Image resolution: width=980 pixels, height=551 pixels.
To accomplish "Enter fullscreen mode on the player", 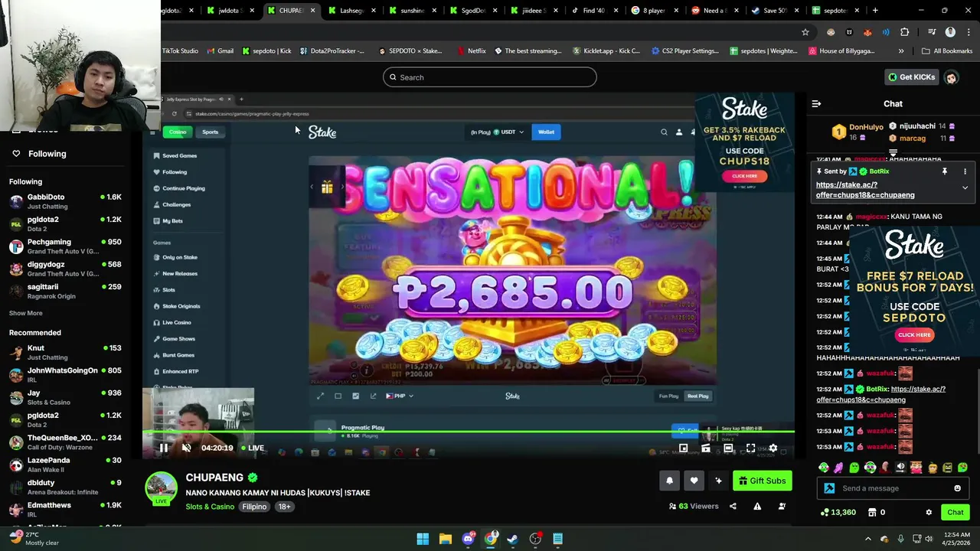I will (x=750, y=448).
